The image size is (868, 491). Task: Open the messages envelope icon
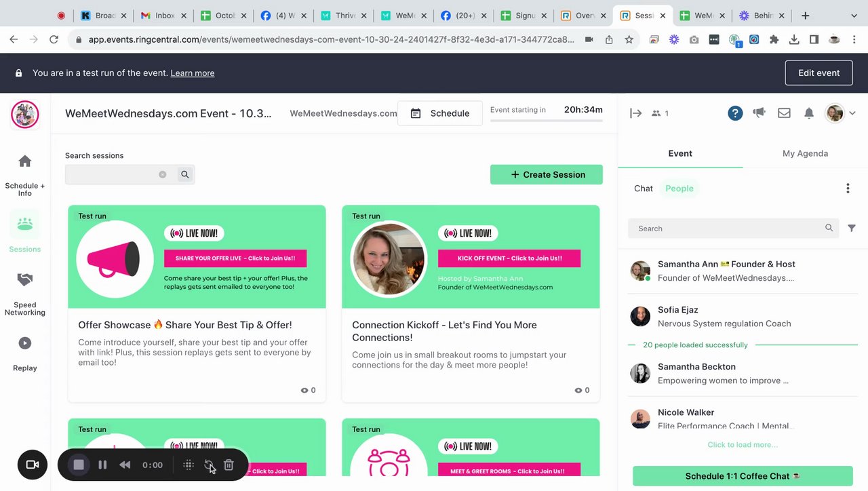[784, 113]
